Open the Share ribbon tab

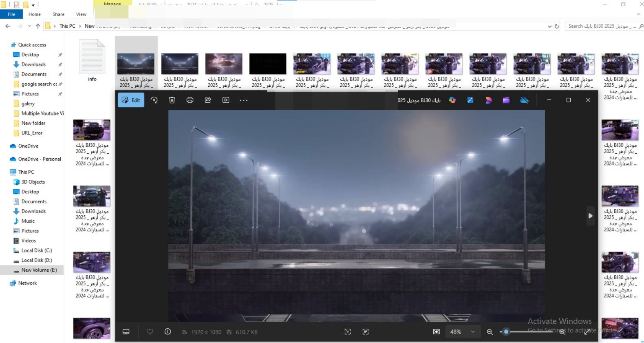pos(58,14)
